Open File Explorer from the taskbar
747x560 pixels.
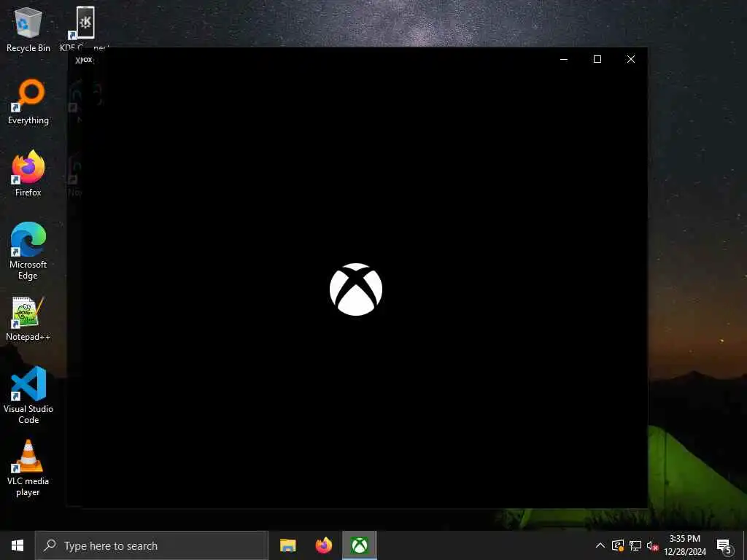[x=287, y=545]
